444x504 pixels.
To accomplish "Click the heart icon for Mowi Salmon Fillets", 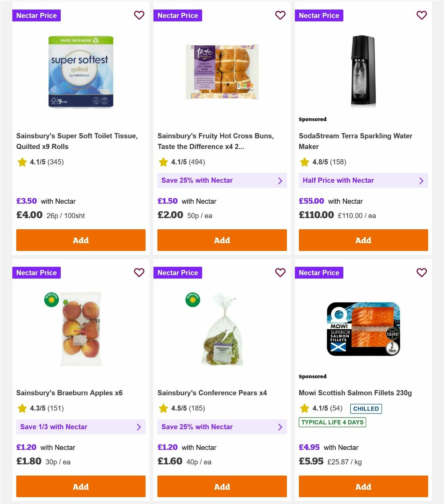I will (422, 273).
